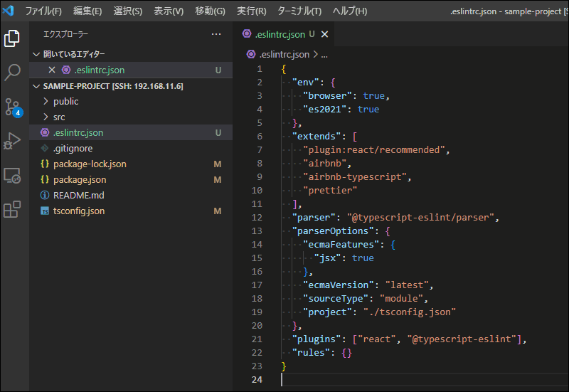Expand the public folder
The image size is (569, 392).
tap(46, 101)
